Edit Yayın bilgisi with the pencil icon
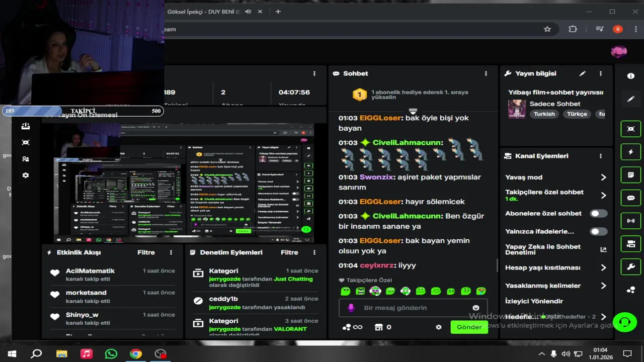644x362 pixels. coord(583,73)
